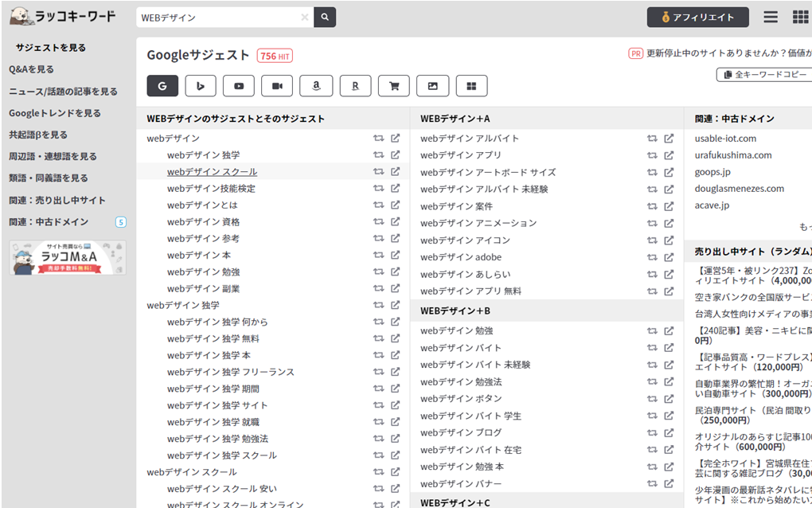
Task: Open the webデザイン スクール 安い keyword link
Action: (222, 489)
